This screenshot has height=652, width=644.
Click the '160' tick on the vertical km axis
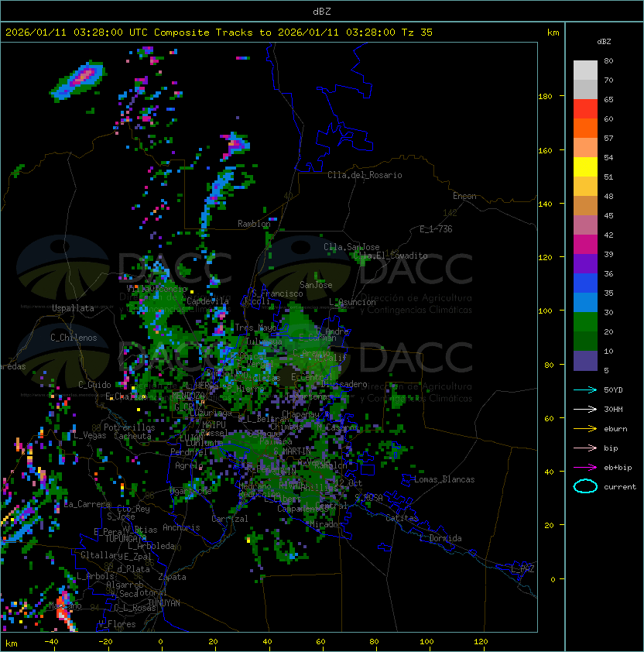[545, 150]
